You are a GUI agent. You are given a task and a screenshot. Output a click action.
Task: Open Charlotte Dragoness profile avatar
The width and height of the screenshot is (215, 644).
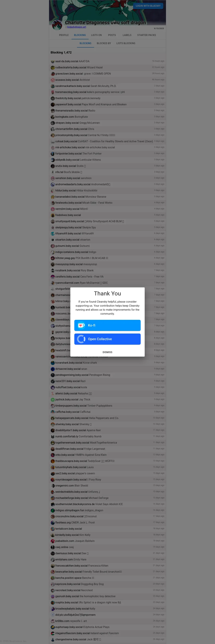57,25
